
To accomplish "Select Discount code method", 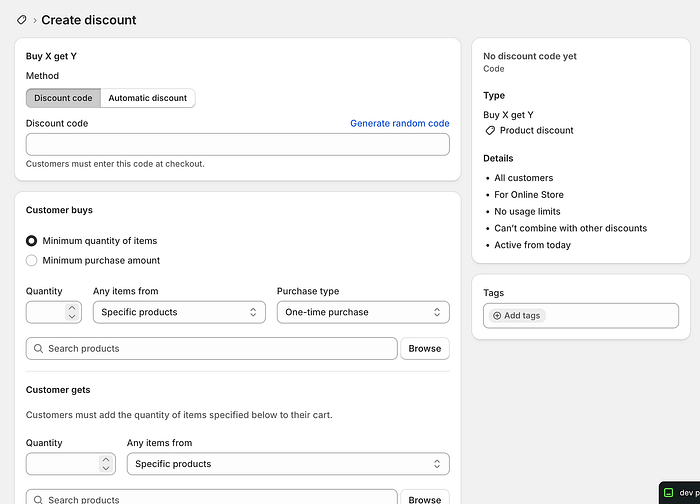I will (63, 98).
